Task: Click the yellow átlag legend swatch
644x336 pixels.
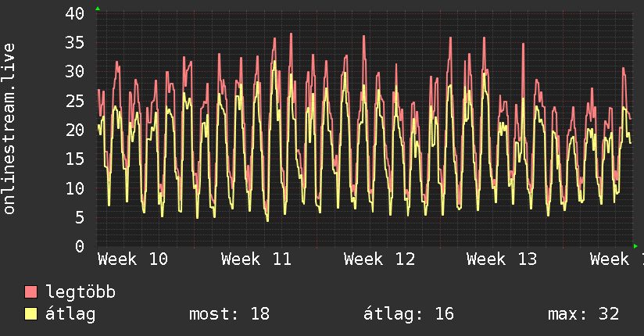Action: point(30,314)
